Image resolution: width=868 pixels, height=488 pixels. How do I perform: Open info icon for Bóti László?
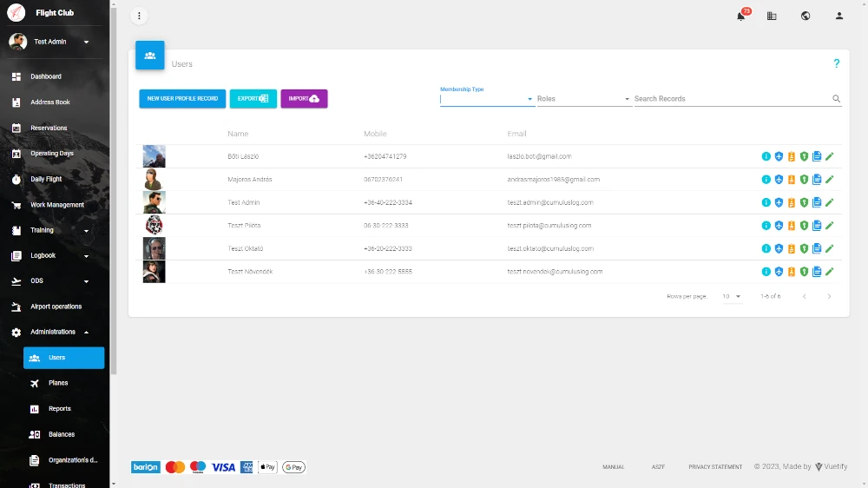click(766, 157)
